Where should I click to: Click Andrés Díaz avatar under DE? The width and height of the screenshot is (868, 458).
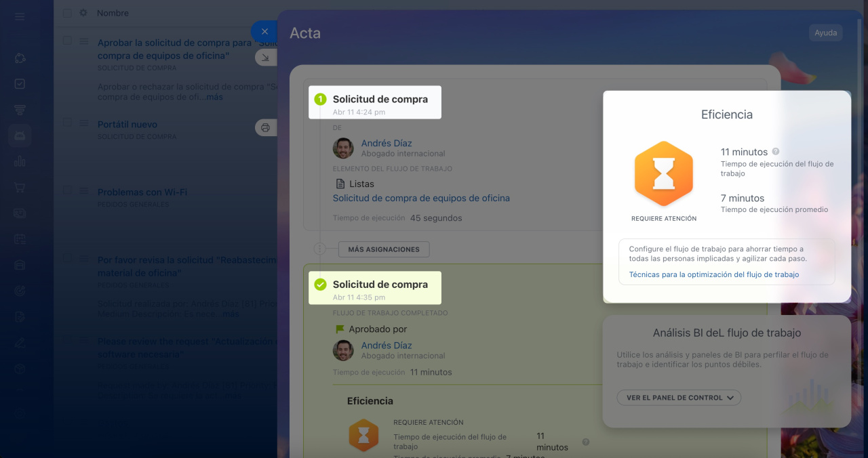click(x=343, y=148)
